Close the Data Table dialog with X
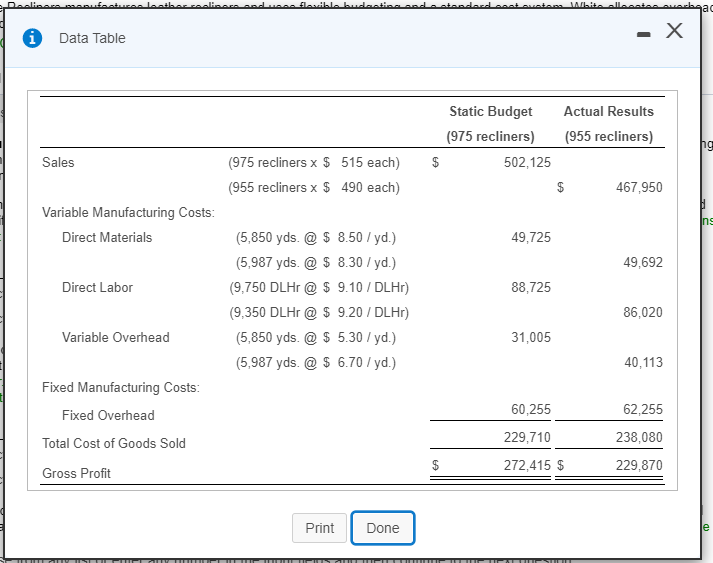The width and height of the screenshot is (713, 563). pos(674,30)
